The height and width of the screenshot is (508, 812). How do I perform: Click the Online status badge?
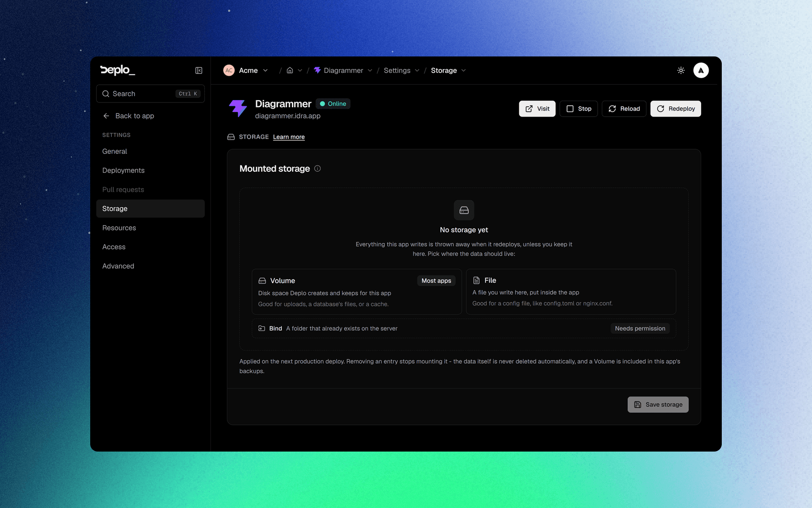click(x=333, y=104)
